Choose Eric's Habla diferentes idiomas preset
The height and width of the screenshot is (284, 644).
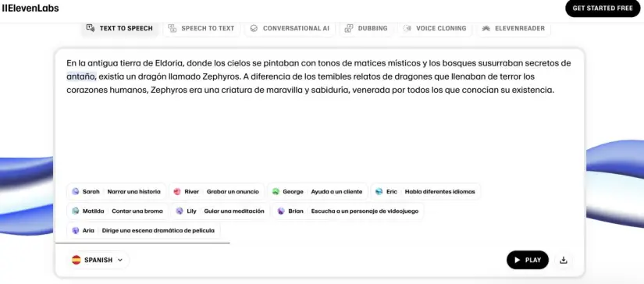click(425, 192)
